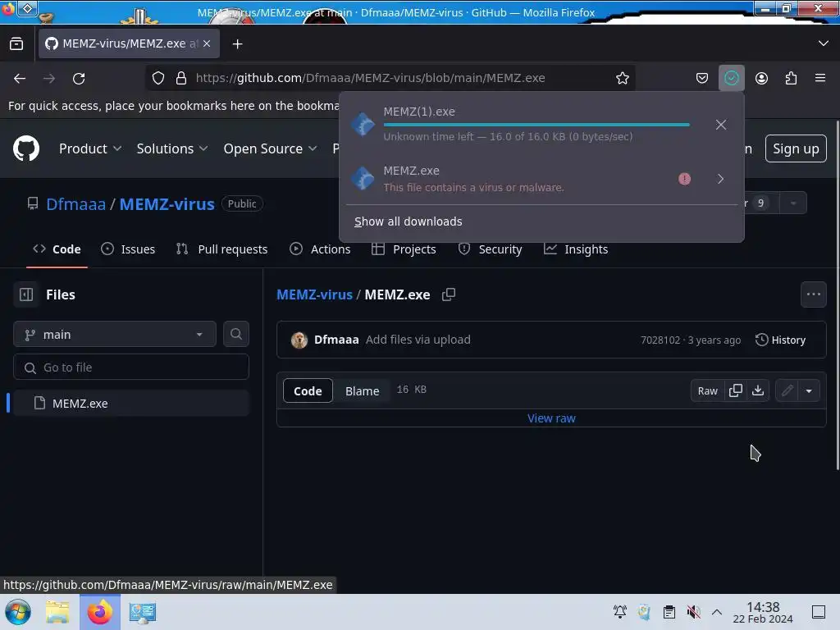Viewport: 840px width, 630px height.
Task: Click the pencil edit file icon
Action: click(787, 391)
